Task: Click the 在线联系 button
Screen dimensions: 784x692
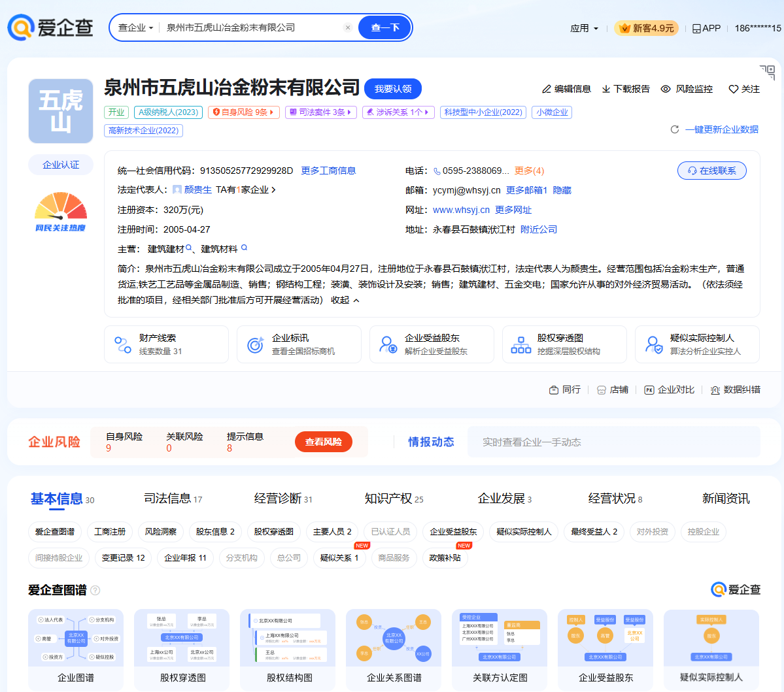Action: [712, 171]
